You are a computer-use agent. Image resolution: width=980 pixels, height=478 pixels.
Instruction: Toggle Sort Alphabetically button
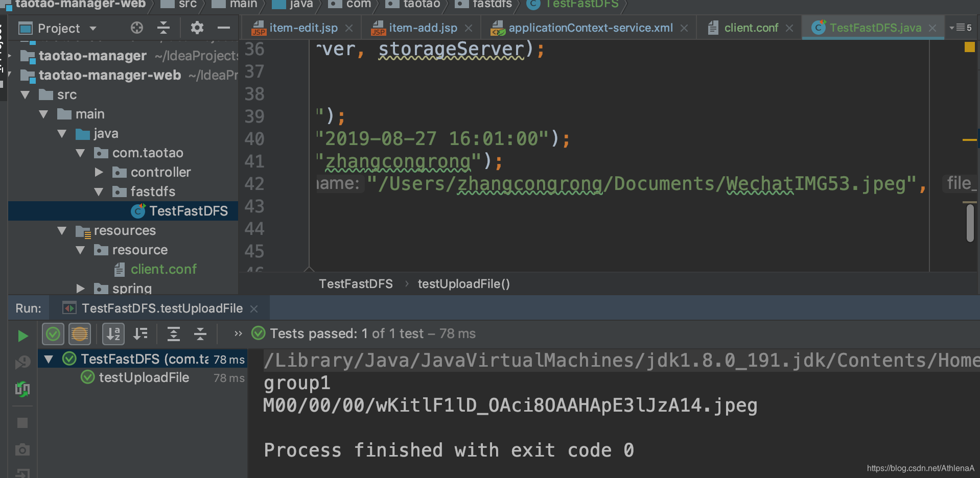pyautogui.click(x=113, y=334)
